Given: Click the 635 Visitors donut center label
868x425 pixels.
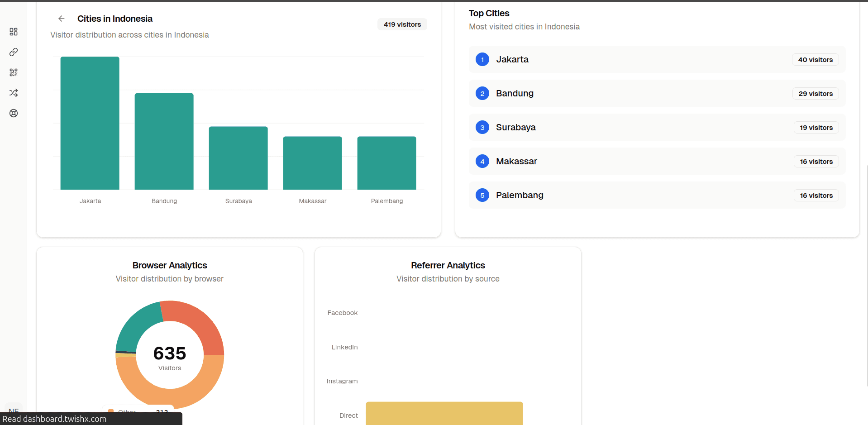Looking at the screenshot, I should coord(170,358).
